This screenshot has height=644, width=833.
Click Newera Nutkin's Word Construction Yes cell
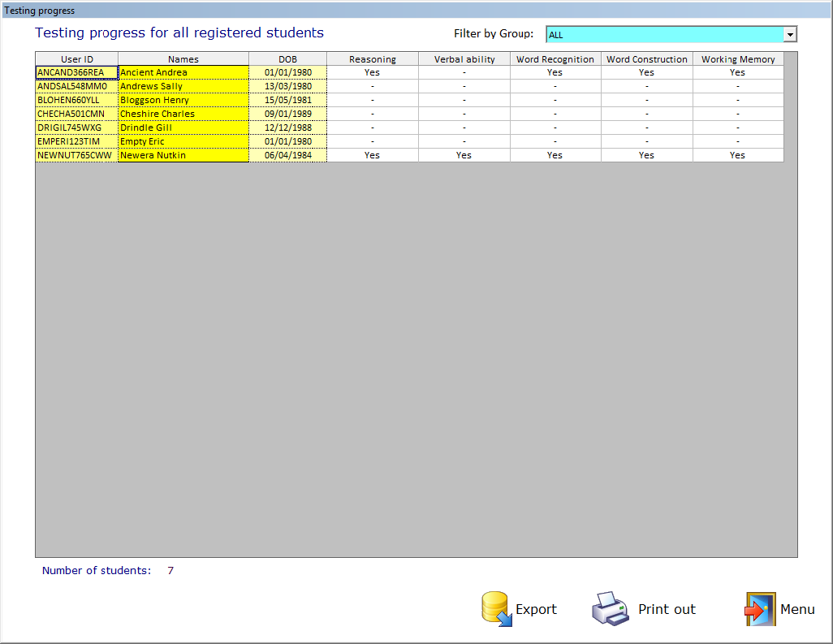pos(646,155)
